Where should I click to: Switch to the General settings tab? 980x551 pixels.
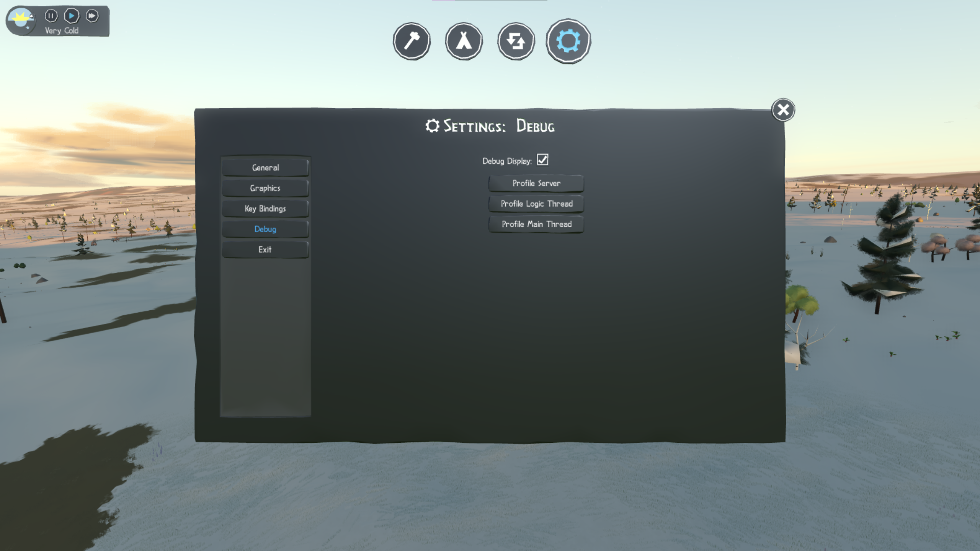click(x=265, y=168)
